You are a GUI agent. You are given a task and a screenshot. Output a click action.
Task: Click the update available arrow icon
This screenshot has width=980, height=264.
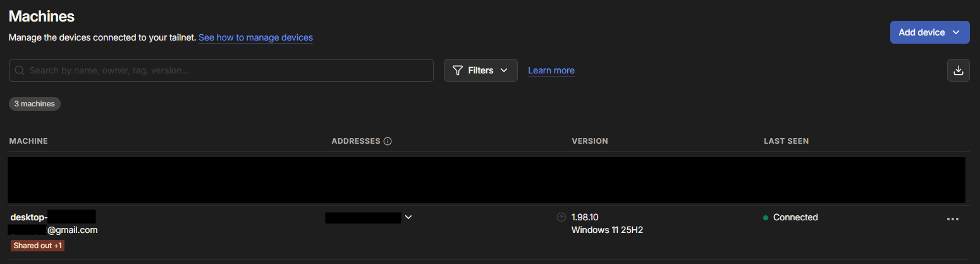pos(561,217)
